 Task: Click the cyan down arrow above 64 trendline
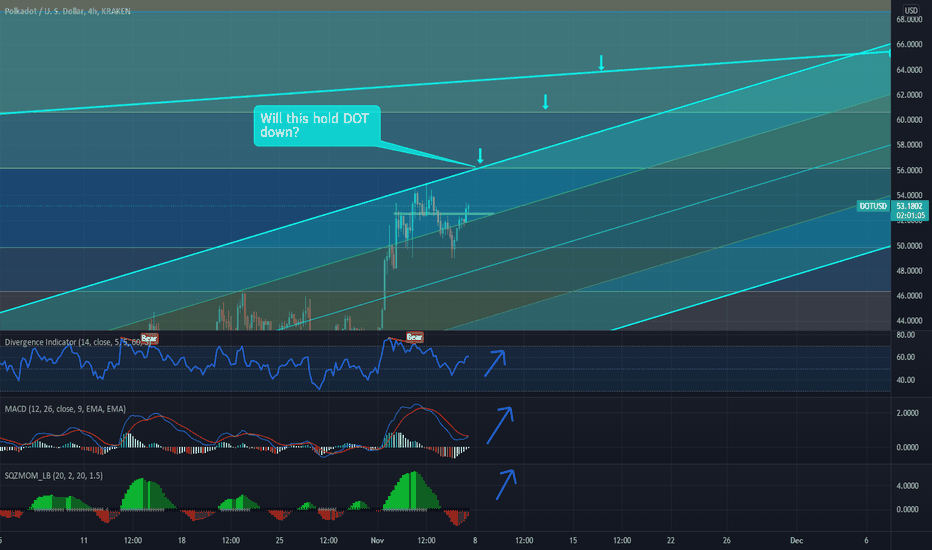click(601, 62)
